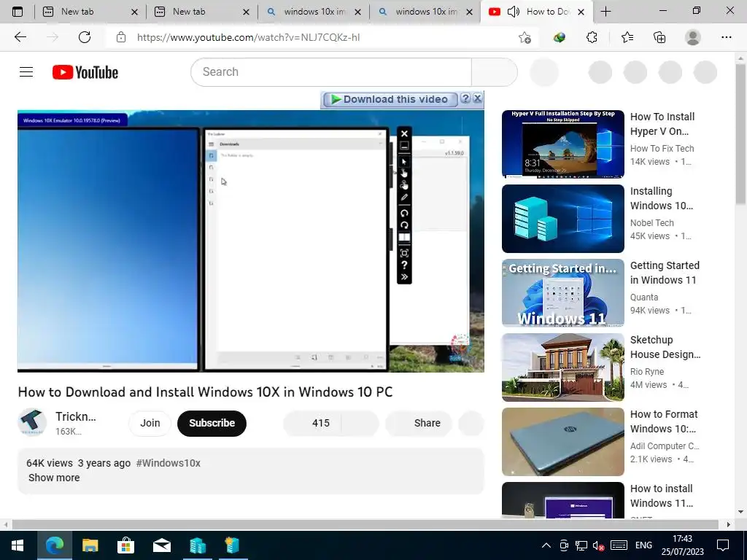This screenshot has height=560, width=747.
Task: Open the Mail app from the taskbar
Action: point(162,545)
